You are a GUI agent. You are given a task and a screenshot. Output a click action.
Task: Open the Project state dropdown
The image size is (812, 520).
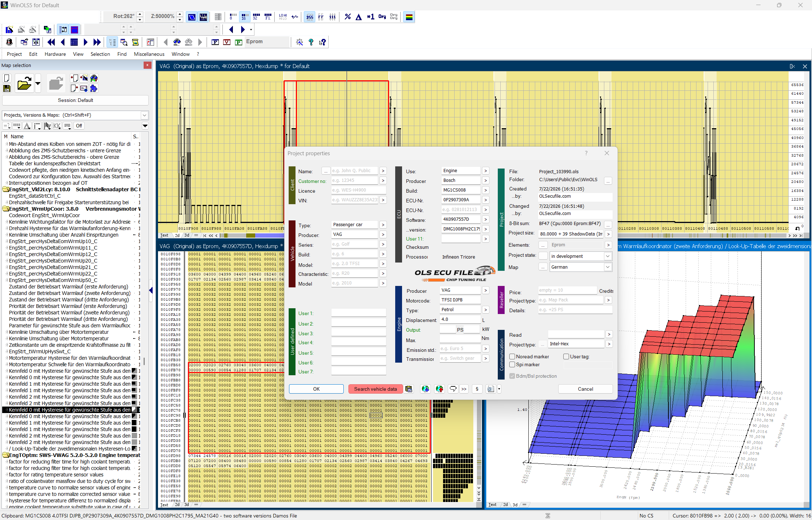[608, 256]
